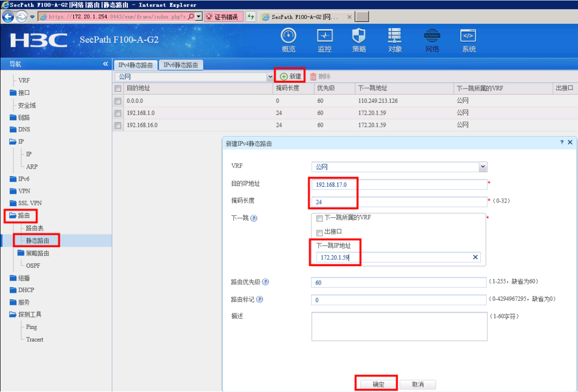The height and width of the screenshot is (392, 578).
Task: Click the 110.249.213.126 next-hop cell
Action: [378, 100]
